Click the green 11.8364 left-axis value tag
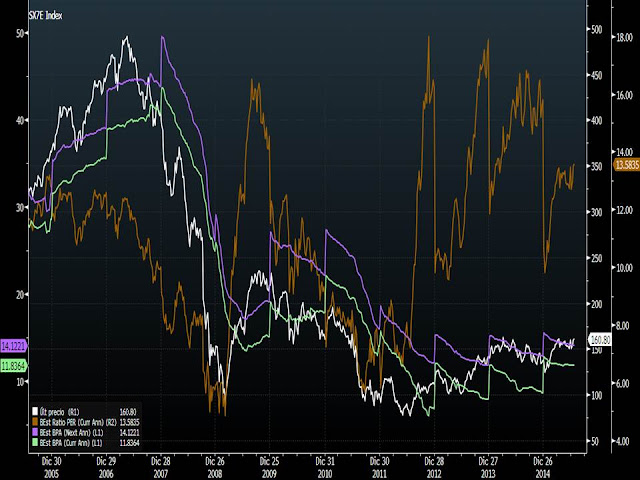Screen dimensions: 640x480 click(13, 366)
